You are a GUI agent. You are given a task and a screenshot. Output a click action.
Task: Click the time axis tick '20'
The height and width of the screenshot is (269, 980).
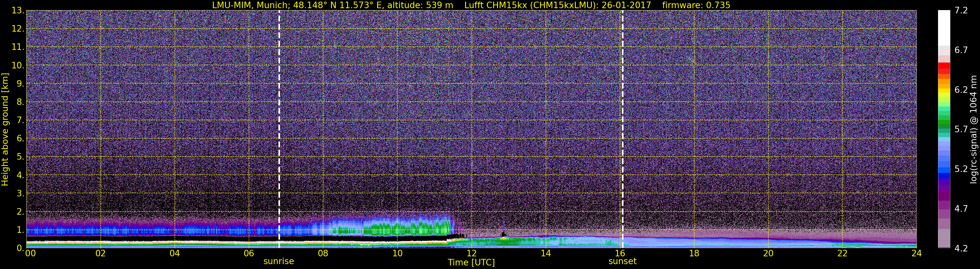(768, 253)
